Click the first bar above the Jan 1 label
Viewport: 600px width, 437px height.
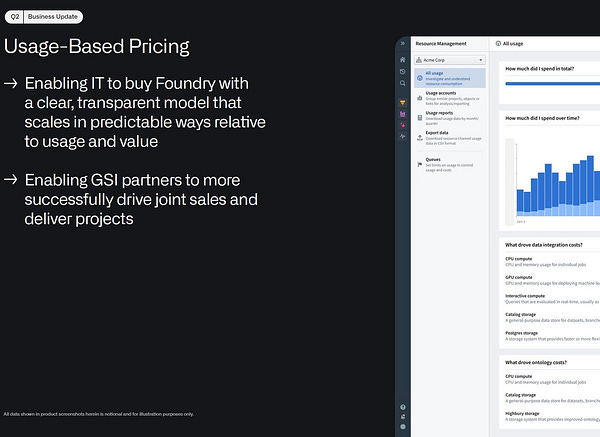(520, 202)
